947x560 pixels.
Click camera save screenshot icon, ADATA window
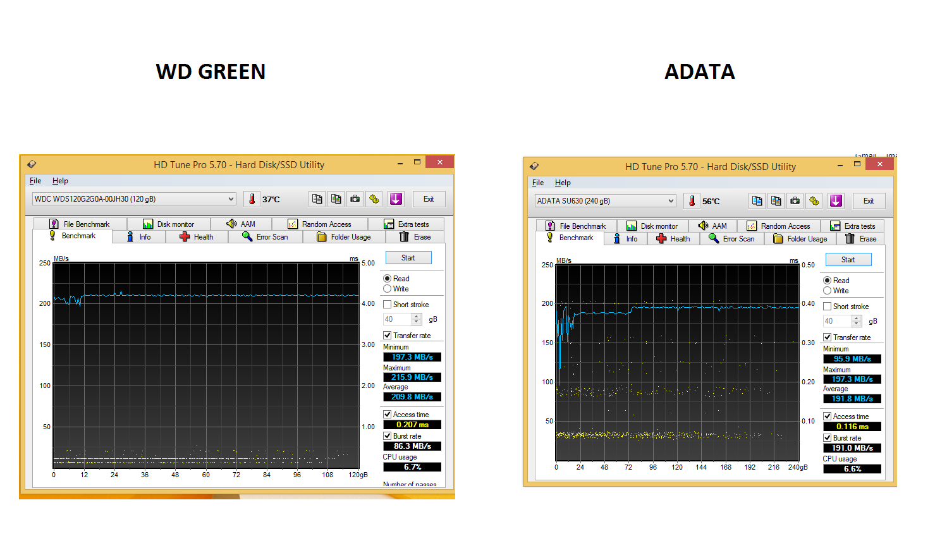click(795, 201)
